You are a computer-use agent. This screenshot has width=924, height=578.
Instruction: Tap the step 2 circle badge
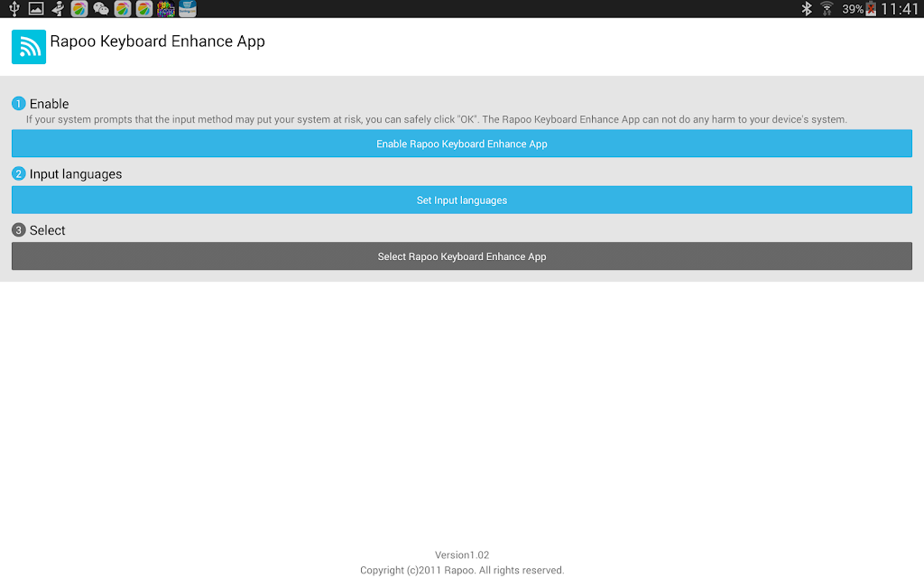(18, 174)
